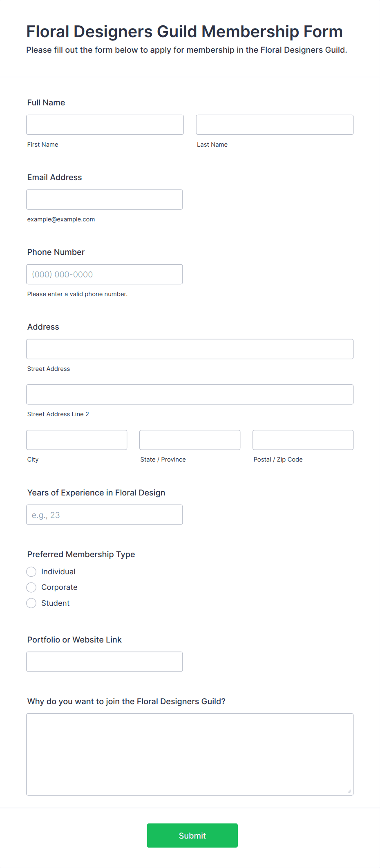This screenshot has height=868, width=380.
Task: Submit the membership form
Action: (192, 835)
